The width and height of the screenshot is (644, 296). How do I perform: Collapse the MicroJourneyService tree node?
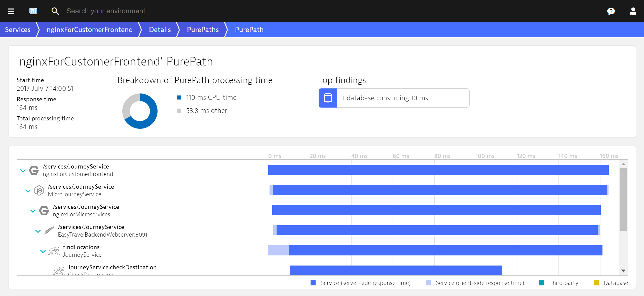point(28,191)
